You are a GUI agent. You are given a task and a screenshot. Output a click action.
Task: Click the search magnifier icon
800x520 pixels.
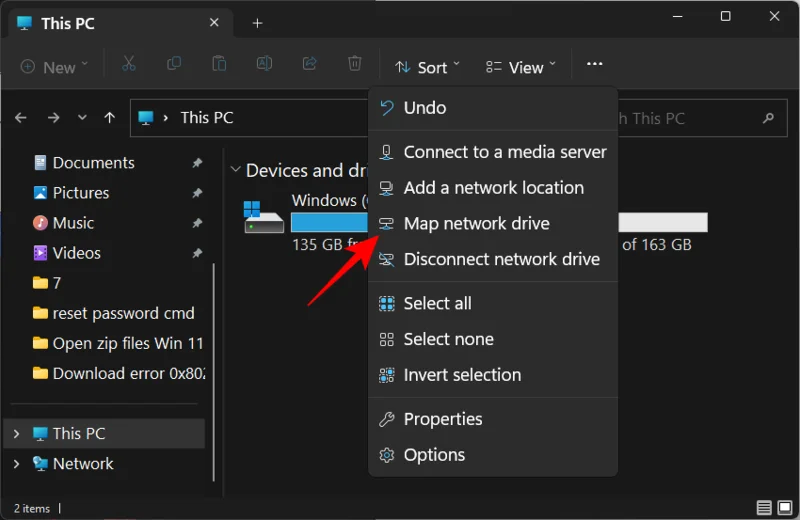[768, 118]
